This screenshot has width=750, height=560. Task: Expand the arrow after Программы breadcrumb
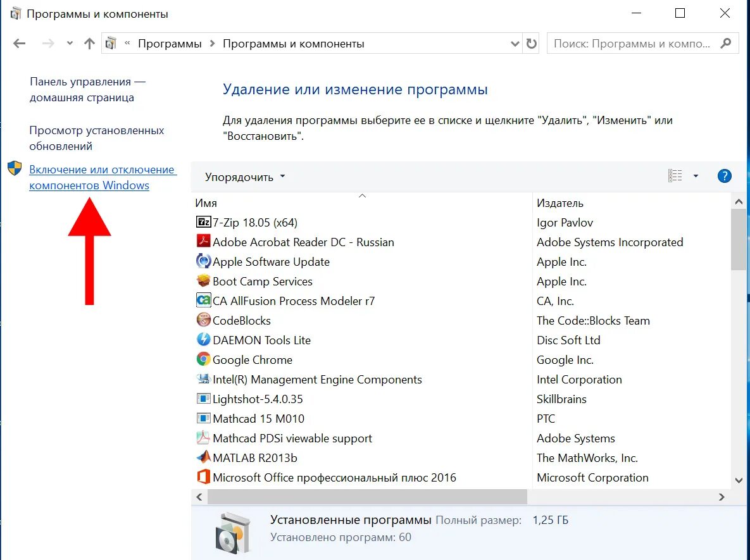pos(213,44)
